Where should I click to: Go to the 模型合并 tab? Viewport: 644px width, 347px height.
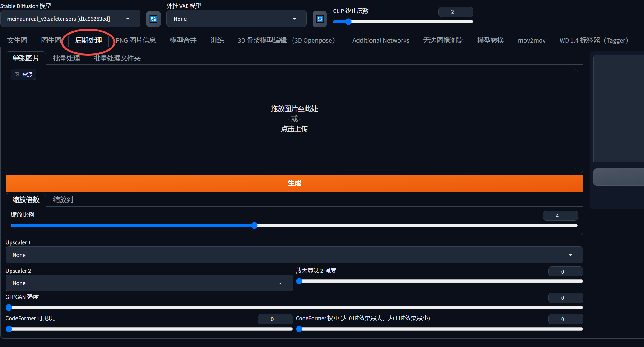point(183,40)
